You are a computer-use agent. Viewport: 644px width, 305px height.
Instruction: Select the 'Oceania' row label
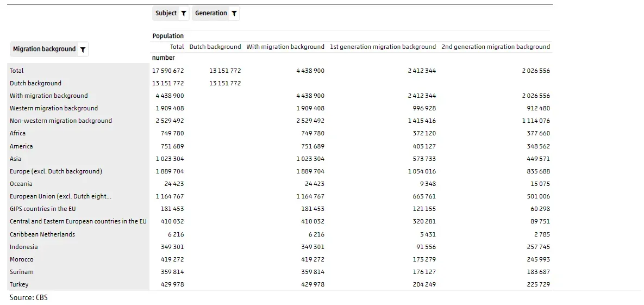pyautogui.click(x=21, y=184)
